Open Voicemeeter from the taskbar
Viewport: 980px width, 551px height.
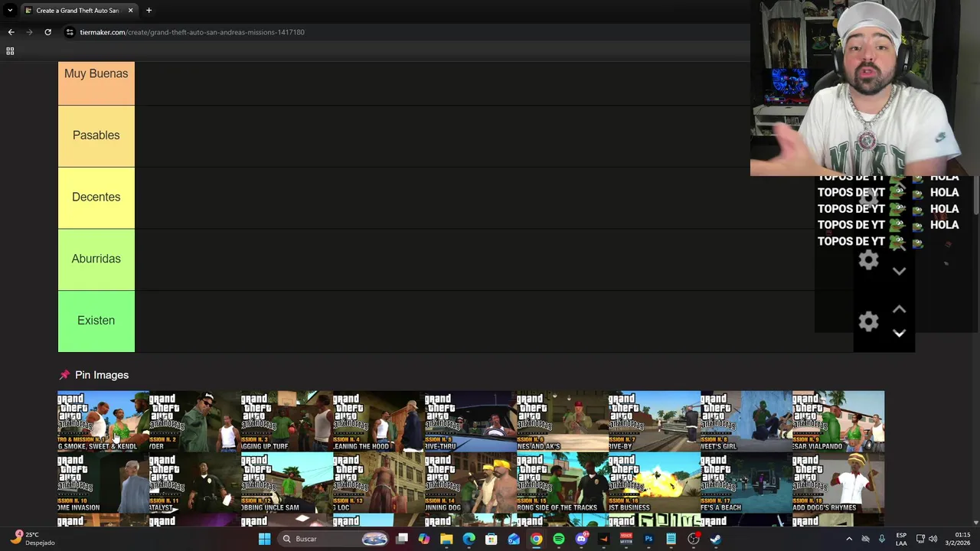point(626,539)
